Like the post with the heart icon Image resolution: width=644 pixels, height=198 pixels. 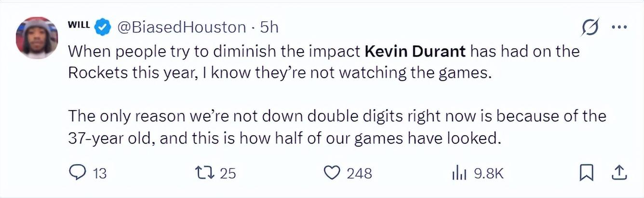[x=332, y=173]
